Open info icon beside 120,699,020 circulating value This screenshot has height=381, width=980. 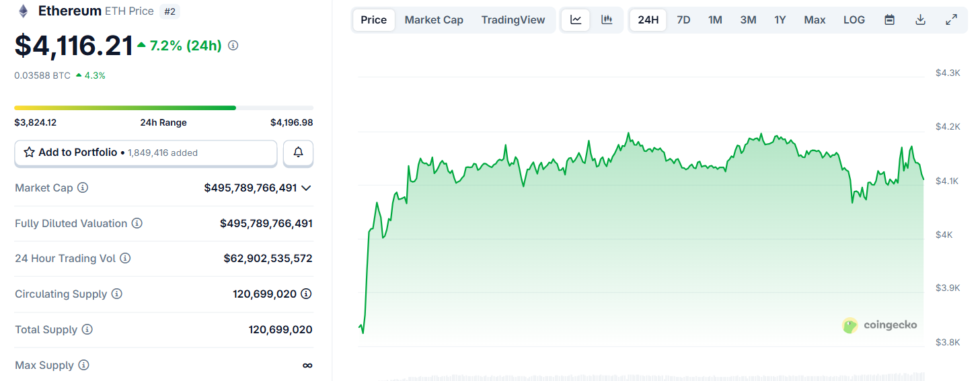pos(306,294)
